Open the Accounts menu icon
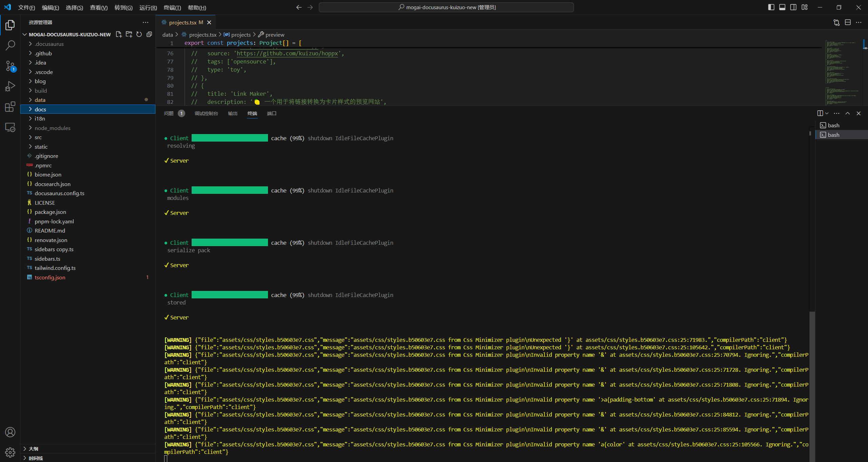The image size is (868, 462). point(10,432)
